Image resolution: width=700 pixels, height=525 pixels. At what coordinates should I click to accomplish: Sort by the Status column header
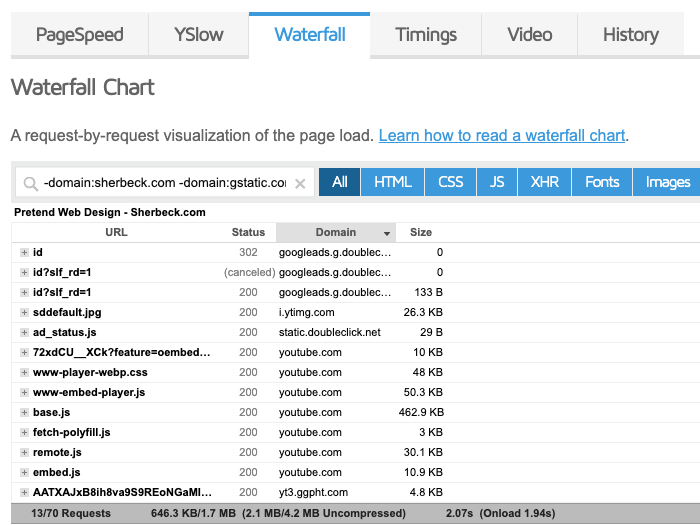tap(248, 232)
